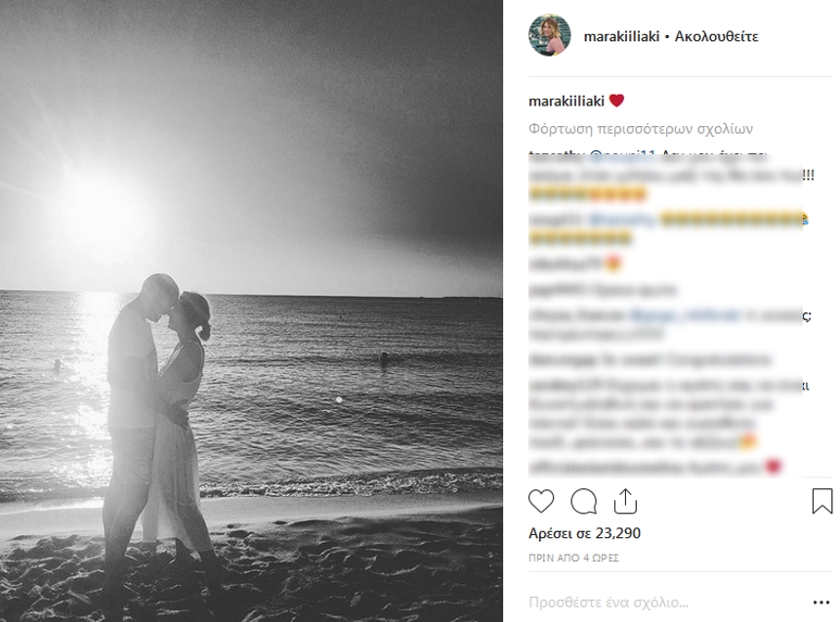840x622 pixels.
Task: Toggle the Ακολουθείτε following button
Action: pyautogui.click(x=716, y=36)
